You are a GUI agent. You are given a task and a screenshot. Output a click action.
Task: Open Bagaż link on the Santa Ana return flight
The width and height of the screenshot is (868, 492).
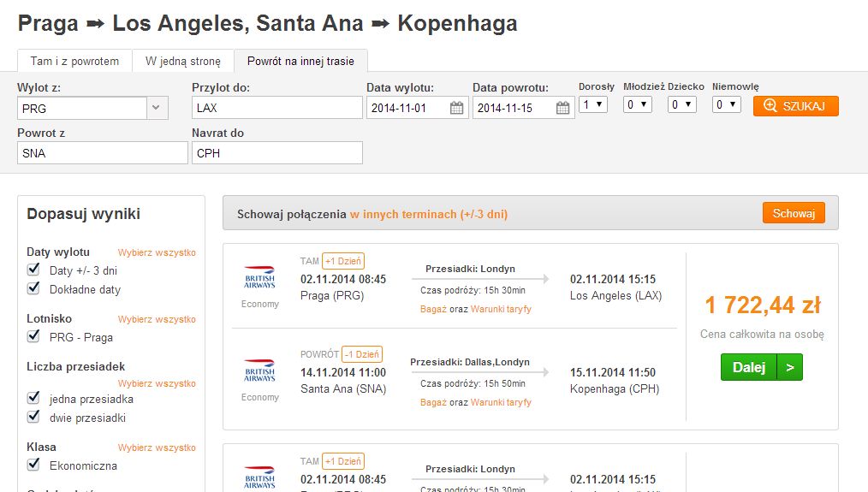click(433, 402)
